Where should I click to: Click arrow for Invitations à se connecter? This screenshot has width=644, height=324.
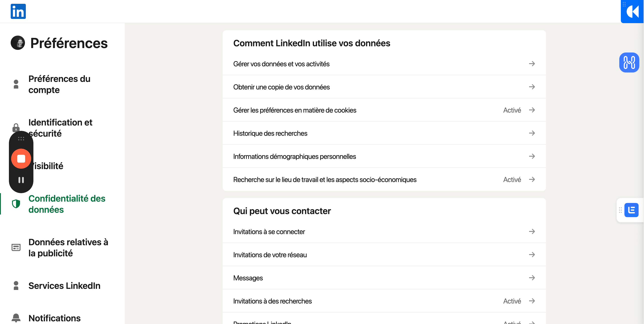pyautogui.click(x=532, y=231)
